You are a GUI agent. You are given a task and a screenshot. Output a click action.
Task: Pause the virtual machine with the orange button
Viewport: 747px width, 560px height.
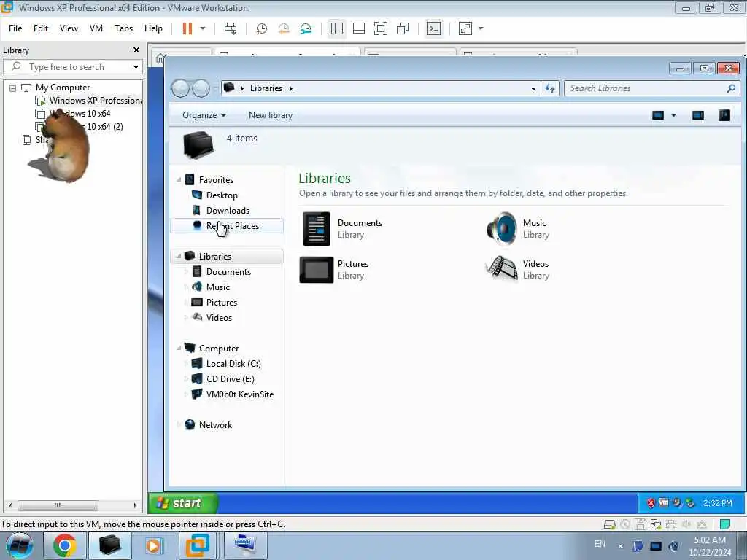click(187, 28)
